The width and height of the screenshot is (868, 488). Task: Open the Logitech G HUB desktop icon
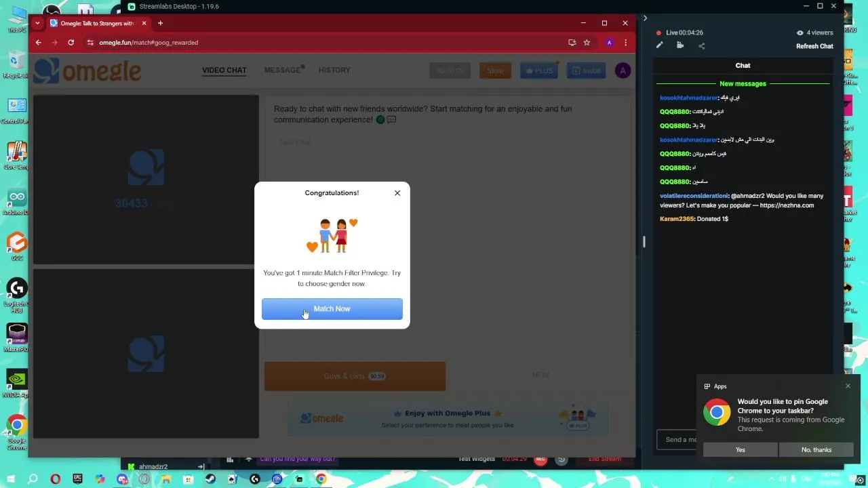(16, 293)
